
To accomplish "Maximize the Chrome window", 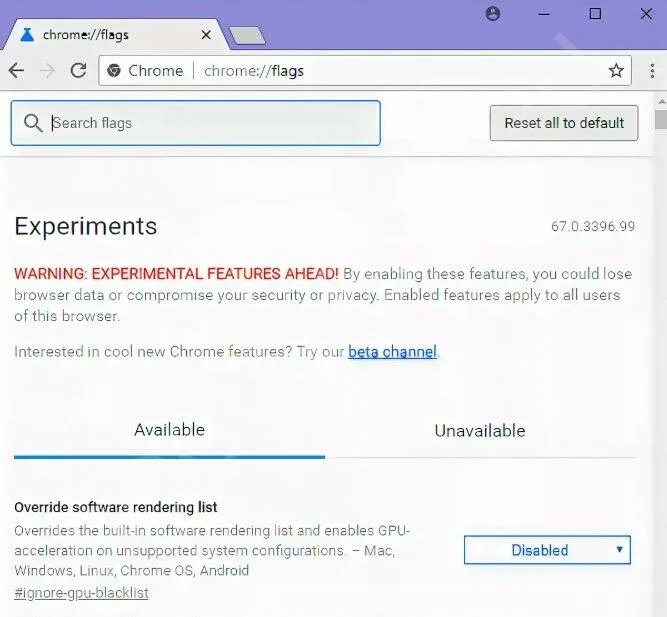I will point(595,14).
